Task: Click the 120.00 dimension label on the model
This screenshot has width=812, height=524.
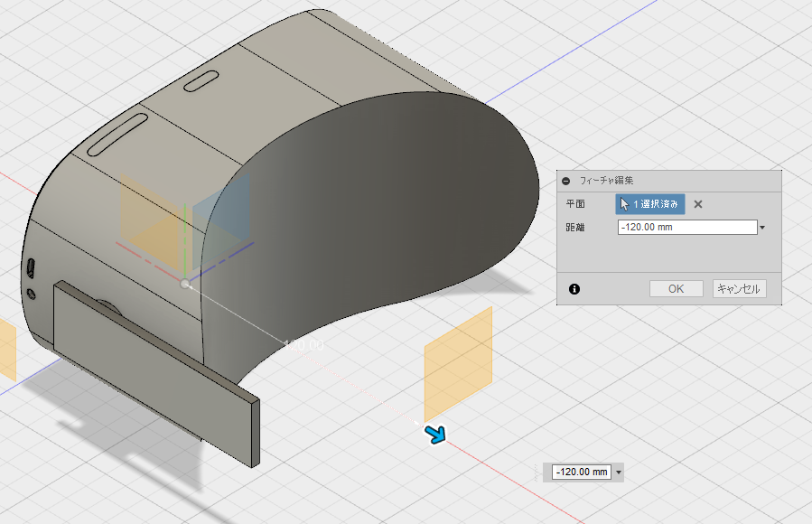Action: pos(303,345)
